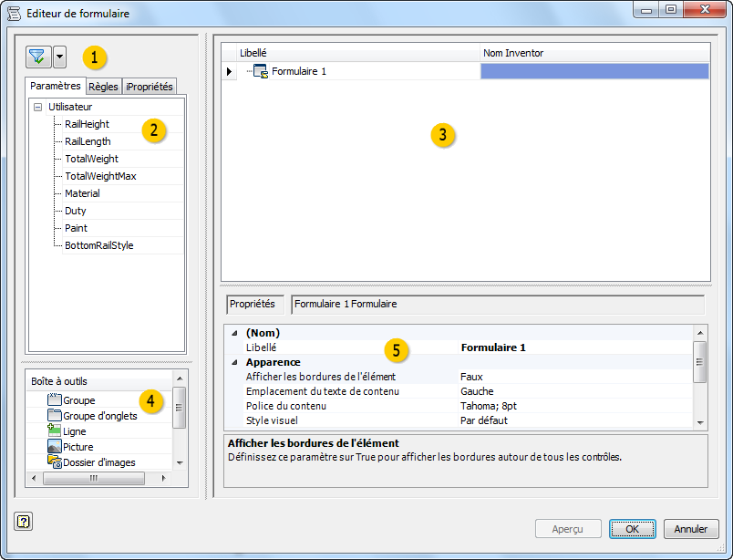Image resolution: width=733 pixels, height=560 pixels.
Task: Select the Utilisateur node label
Action: click(x=70, y=107)
